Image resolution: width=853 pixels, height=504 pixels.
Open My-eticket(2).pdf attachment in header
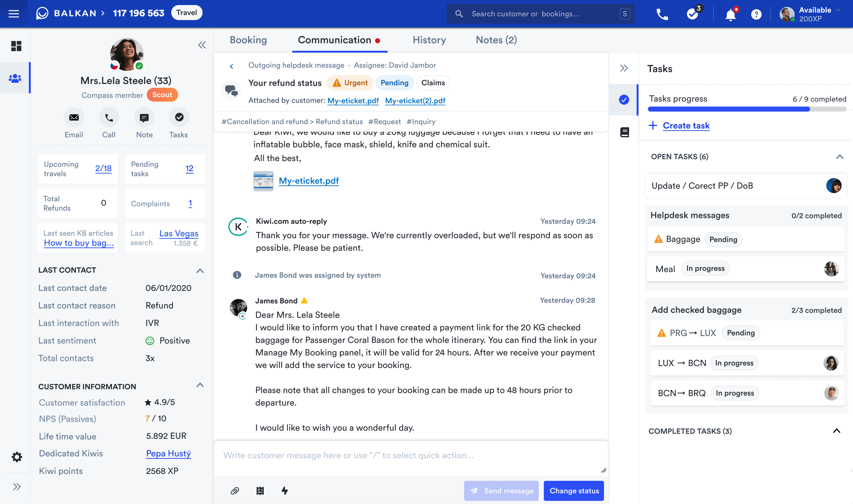(415, 101)
